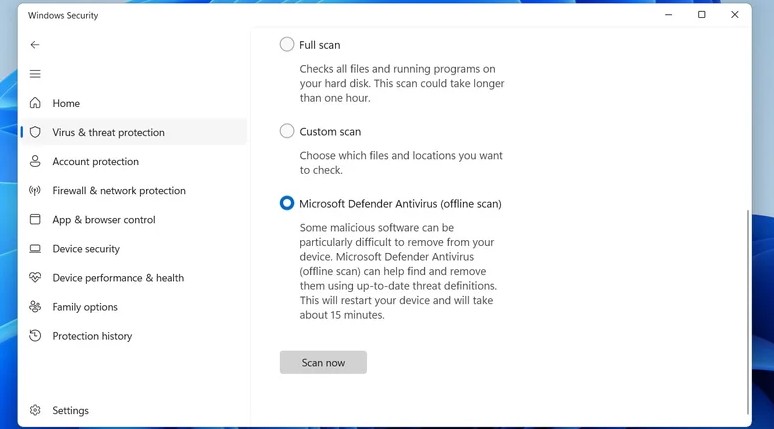Select the Custom scan radio button
This screenshot has height=429, width=774.
[287, 131]
